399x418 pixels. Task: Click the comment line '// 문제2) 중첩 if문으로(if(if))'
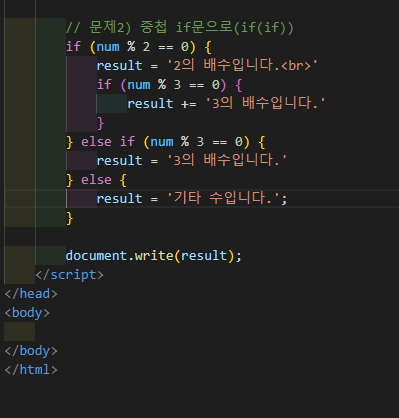180,27
